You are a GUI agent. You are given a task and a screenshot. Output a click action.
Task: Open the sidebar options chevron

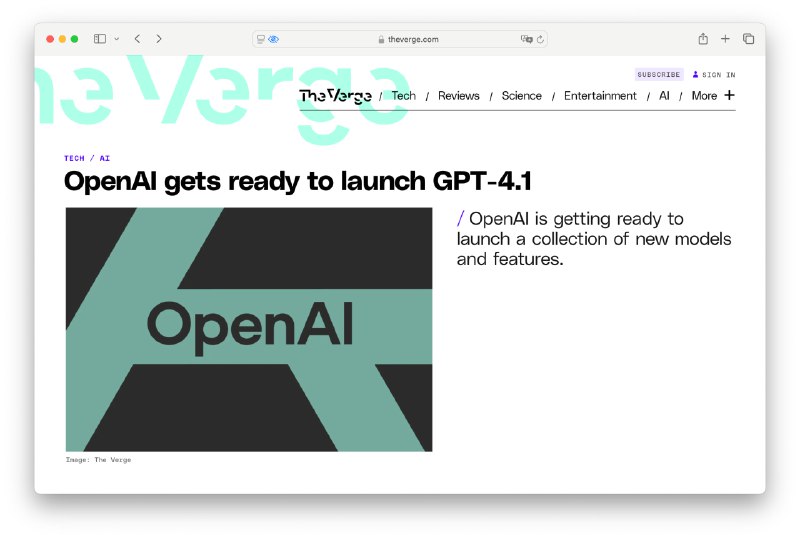pos(117,39)
